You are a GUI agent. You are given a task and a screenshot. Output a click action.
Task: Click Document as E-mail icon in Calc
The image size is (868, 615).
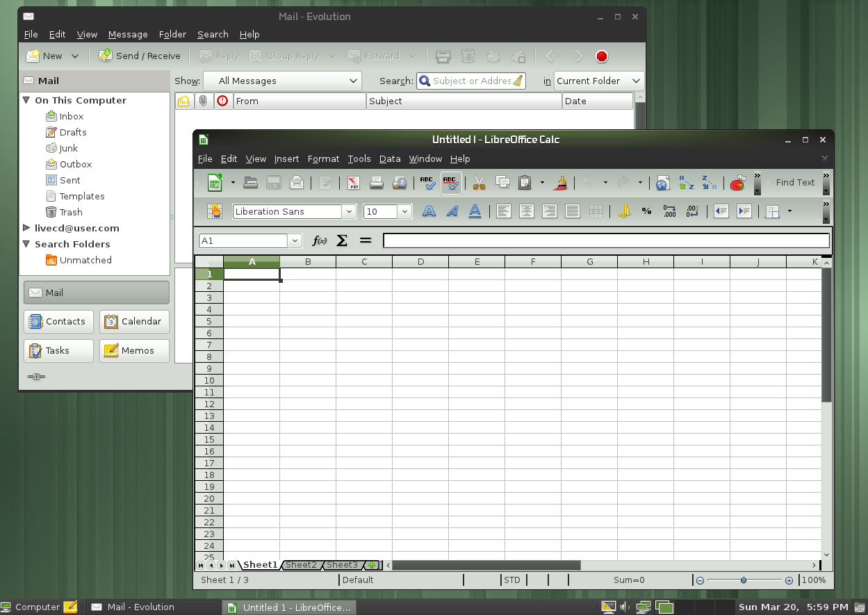click(297, 183)
